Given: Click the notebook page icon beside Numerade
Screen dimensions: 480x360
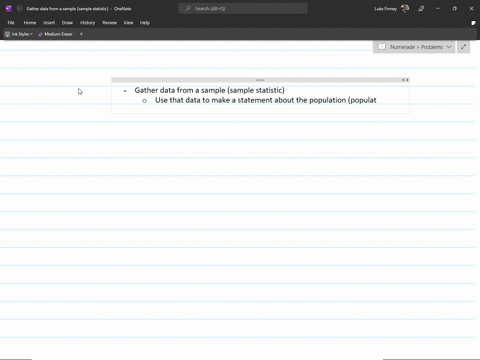Looking at the screenshot, I should click(382, 47).
